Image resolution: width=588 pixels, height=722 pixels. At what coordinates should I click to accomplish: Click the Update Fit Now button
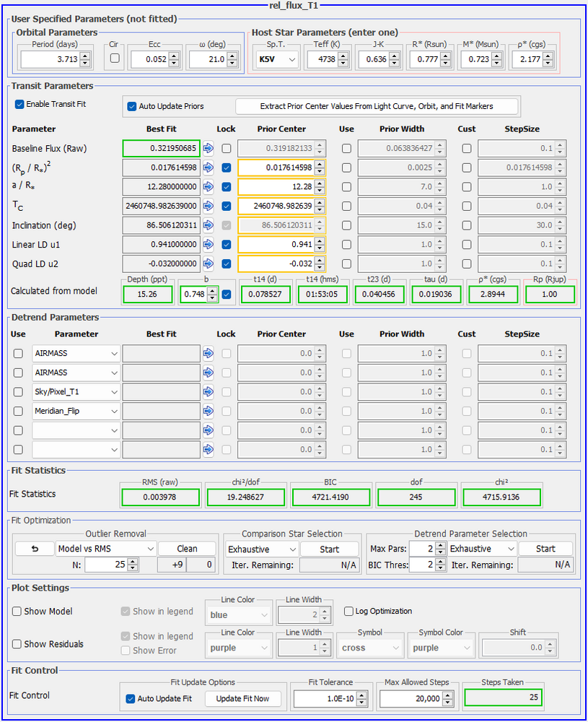click(x=242, y=697)
